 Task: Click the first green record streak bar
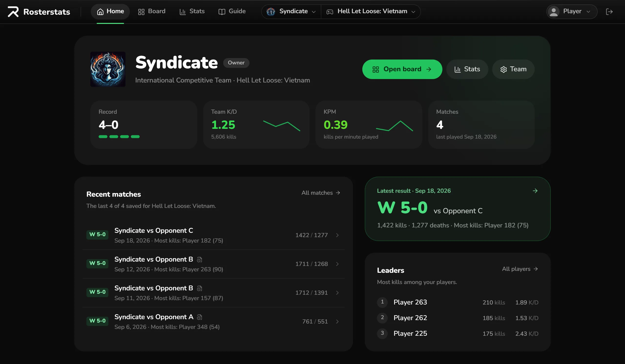point(103,137)
